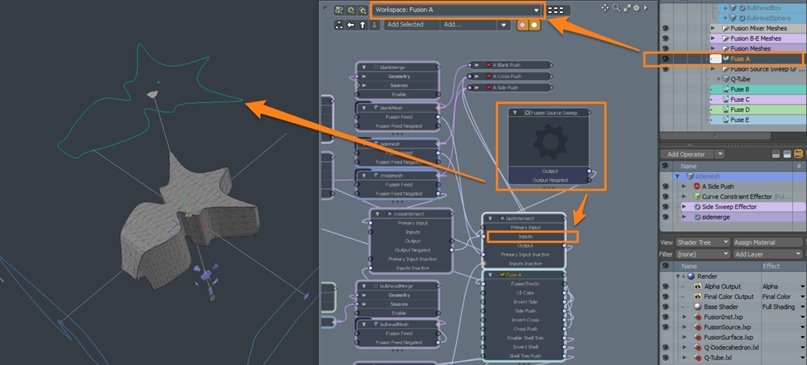This screenshot has height=365, width=807.
Task: Expand the Side Sweep Effector item
Action: (x=685, y=207)
